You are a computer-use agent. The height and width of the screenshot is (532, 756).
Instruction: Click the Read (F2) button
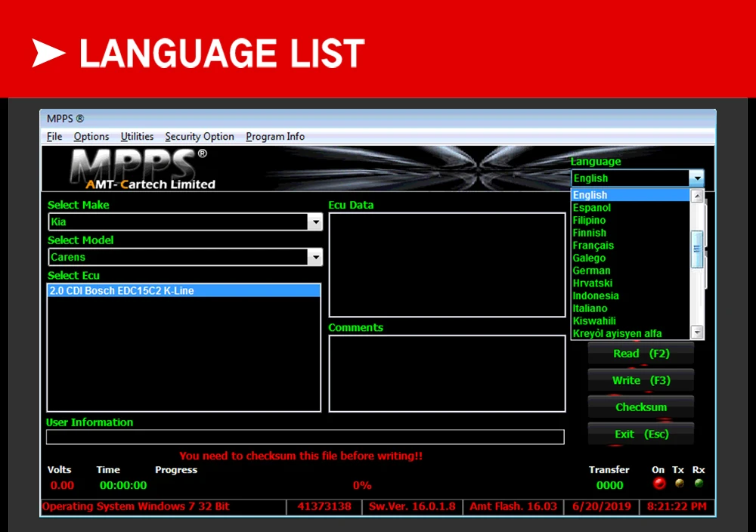tap(641, 354)
